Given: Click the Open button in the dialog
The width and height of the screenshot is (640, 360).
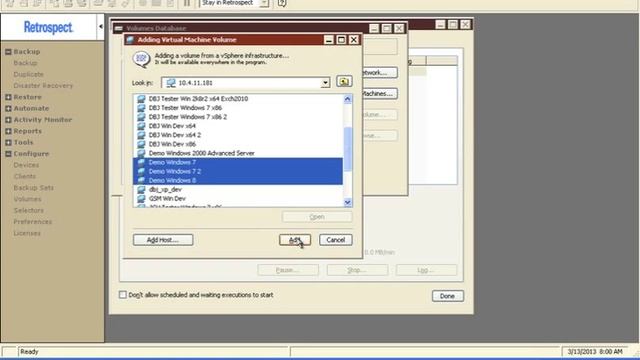Looking at the screenshot, I should [x=317, y=217].
